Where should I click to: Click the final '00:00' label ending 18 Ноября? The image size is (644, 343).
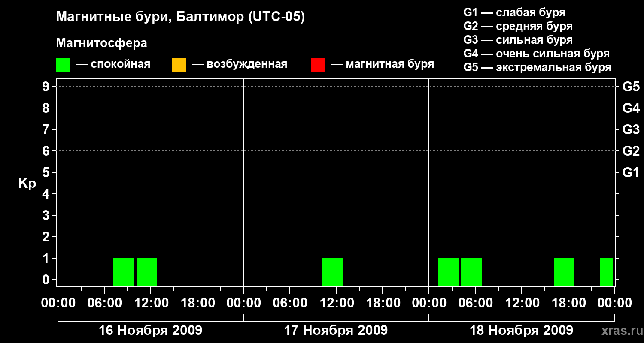coord(614,303)
